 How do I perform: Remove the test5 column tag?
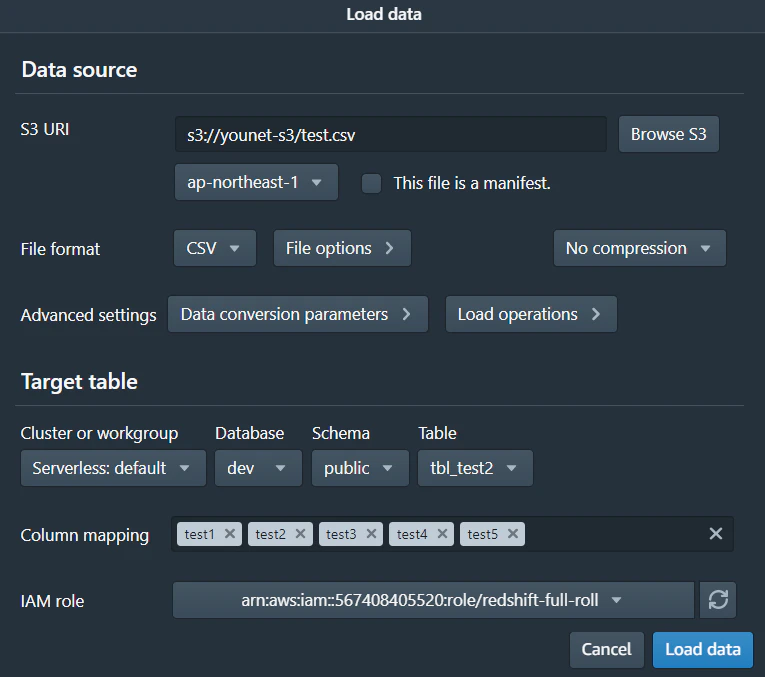point(513,534)
